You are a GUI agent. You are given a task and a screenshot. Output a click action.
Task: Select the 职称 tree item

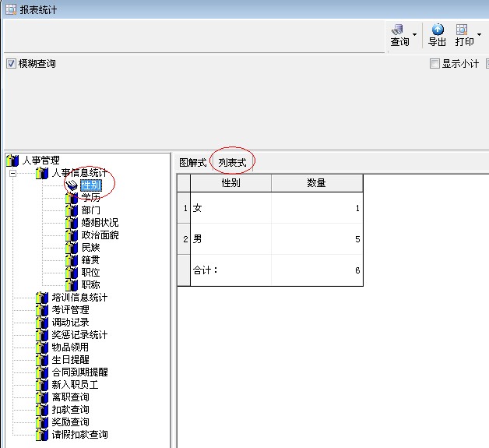(x=91, y=285)
